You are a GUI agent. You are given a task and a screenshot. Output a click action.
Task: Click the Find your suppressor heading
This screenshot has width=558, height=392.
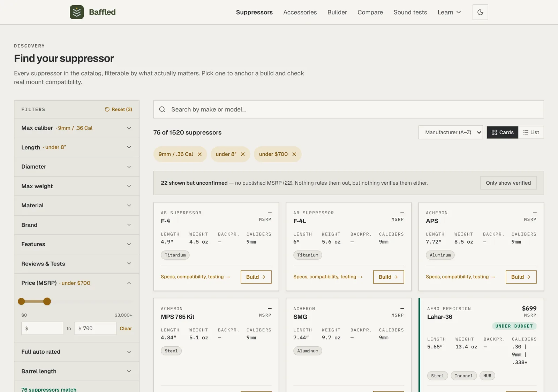[x=64, y=58]
